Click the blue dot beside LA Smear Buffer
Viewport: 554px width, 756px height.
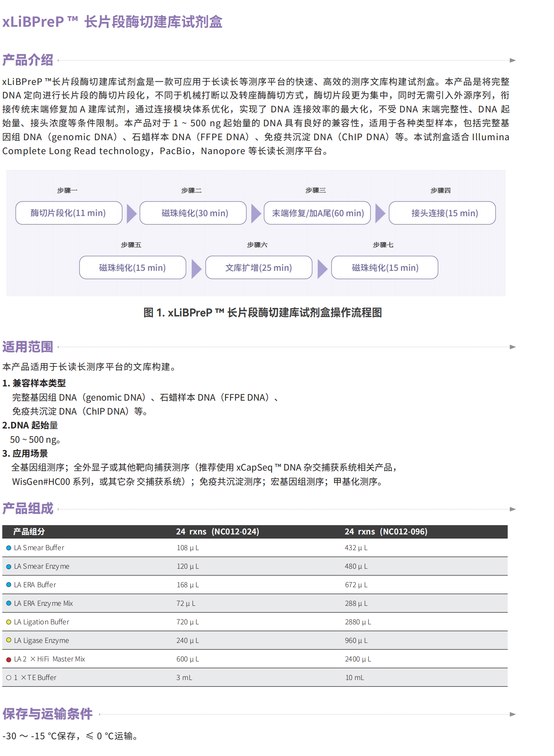tap(9, 548)
